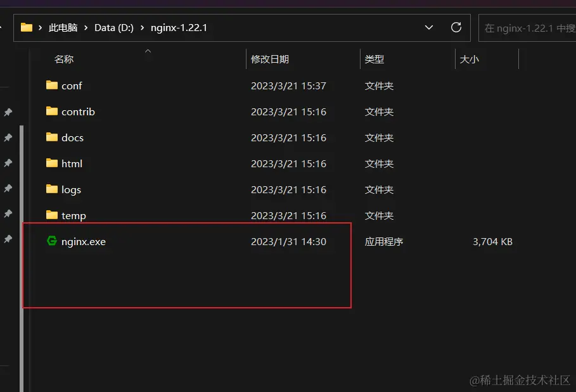The image size is (576, 392).
Task: Refresh the nginx-1.22.1 folder view
Action: (x=456, y=27)
